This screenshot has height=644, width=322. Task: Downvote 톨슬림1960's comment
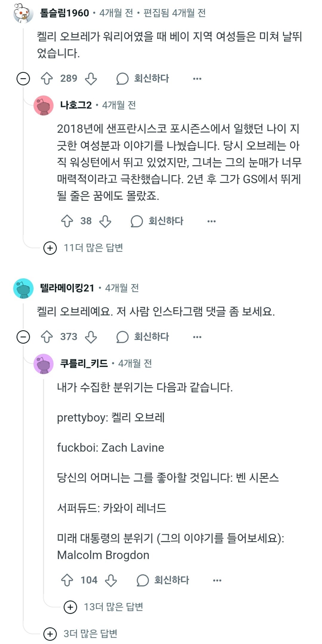[91, 79]
